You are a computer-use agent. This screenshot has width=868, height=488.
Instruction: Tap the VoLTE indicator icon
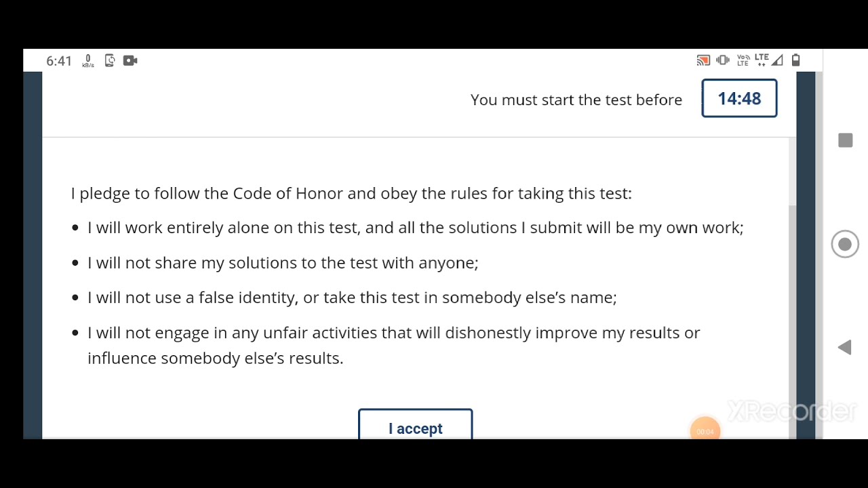point(743,60)
